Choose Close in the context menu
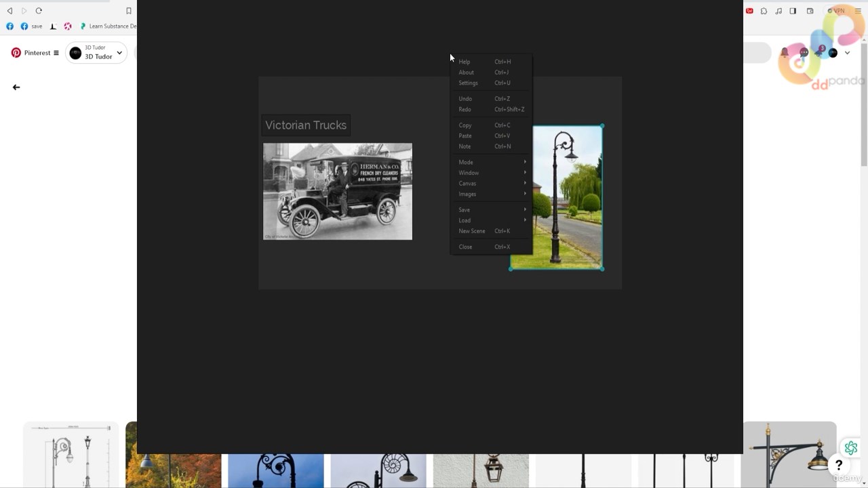The width and height of the screenshot is (868, 488). click(492, 247)
